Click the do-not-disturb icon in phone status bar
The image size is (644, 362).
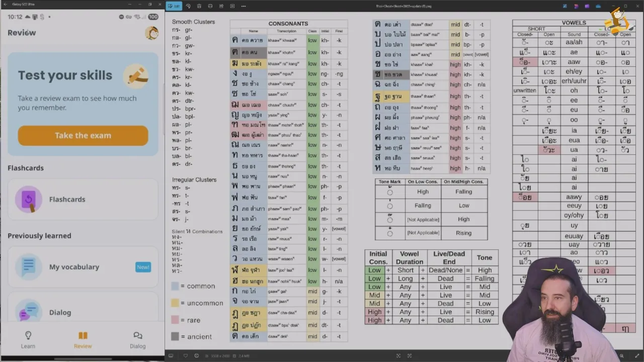coord(121,17)
